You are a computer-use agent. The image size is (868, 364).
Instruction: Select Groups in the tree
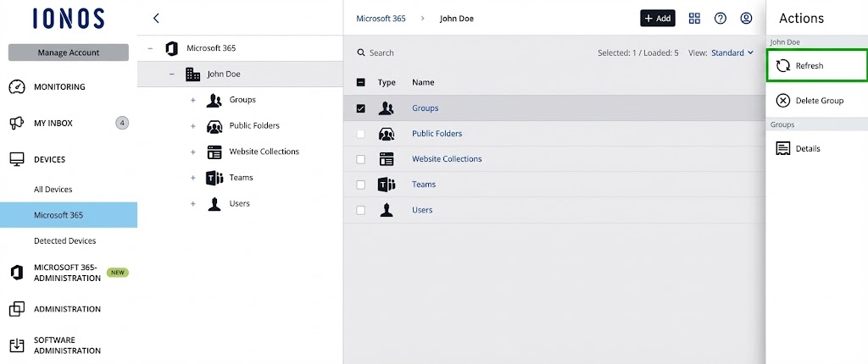[x=242, y=100]
